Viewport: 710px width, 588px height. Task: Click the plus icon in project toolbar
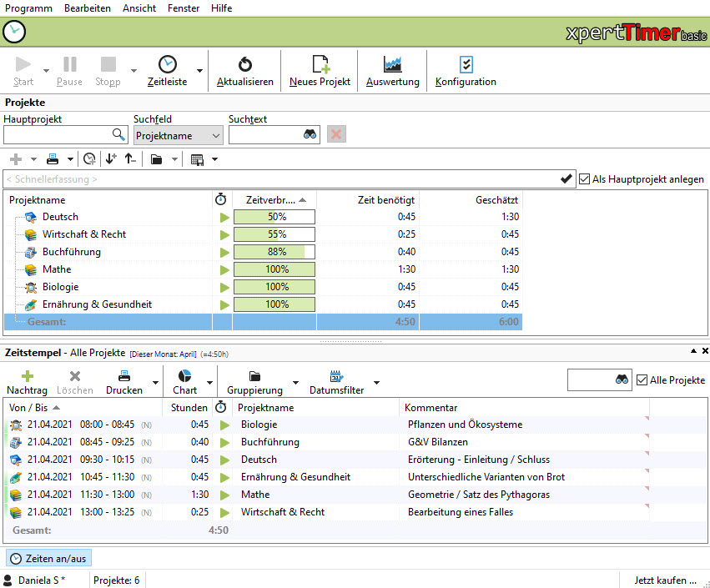click(16, 159)
